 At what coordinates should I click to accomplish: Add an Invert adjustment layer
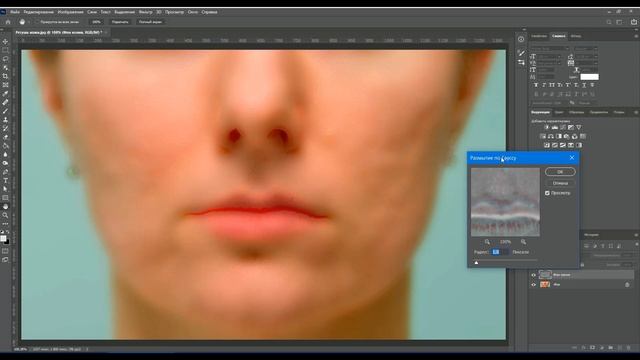pos(547,145)
